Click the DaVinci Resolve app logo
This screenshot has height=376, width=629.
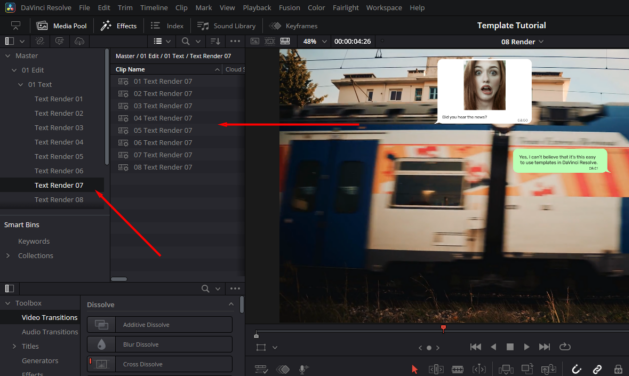click(x=10, y=8)
